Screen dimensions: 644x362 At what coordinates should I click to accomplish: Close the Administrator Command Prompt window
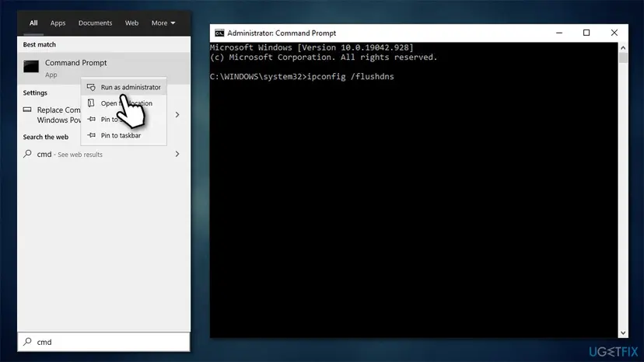click(x=614, y=33)
